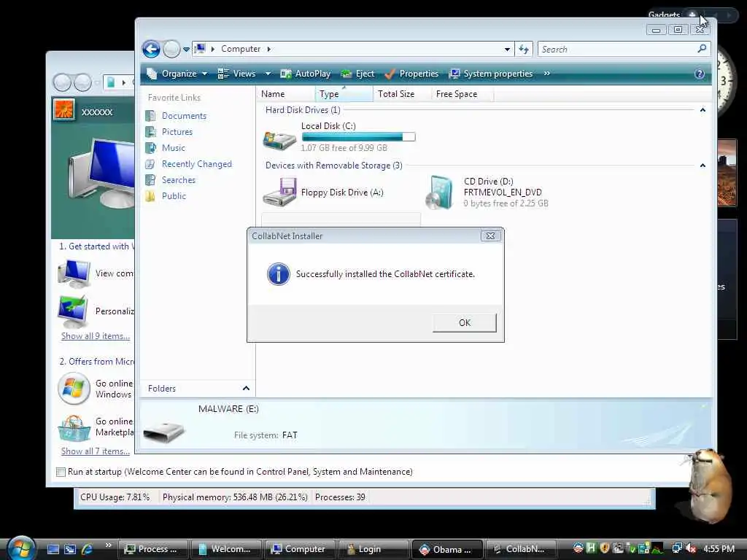This screenshot has height=560, width=747.
Task: Toggle Run at startup checkbox in Welcome Center
Action: coord(61,472)
